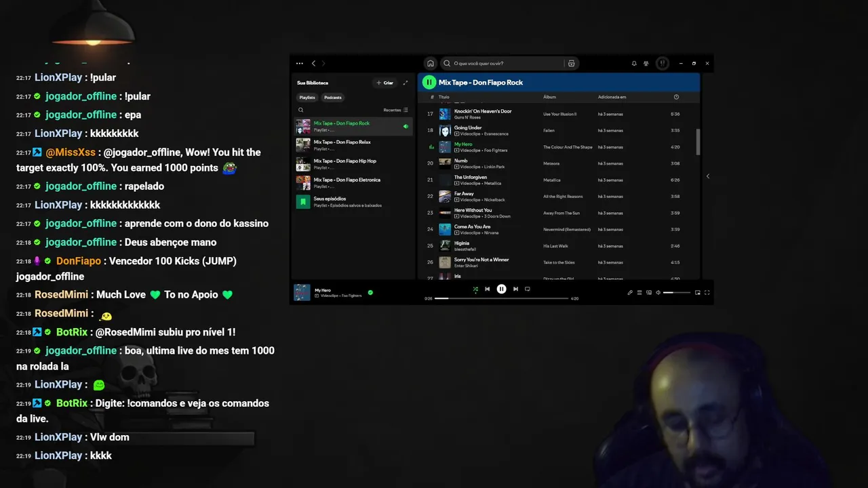The image size is (868, 488).
Task: Open the friends activity icon
Action: pos(646,64)
